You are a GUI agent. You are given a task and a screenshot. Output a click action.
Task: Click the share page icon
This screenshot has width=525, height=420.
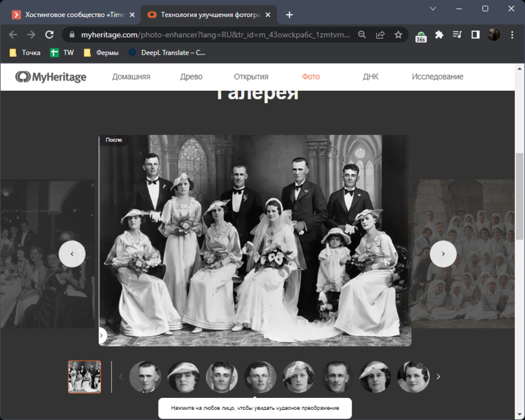coord(380,35)
